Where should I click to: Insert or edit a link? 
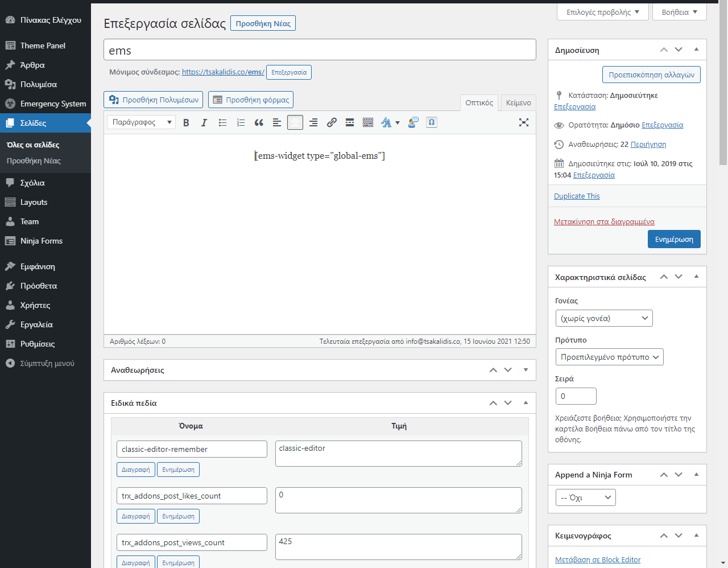332,122
